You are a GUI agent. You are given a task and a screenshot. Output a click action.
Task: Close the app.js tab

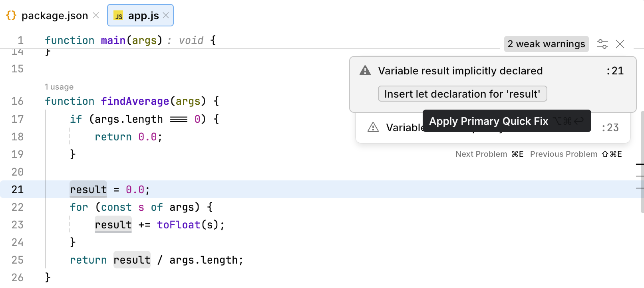[166, 15]
